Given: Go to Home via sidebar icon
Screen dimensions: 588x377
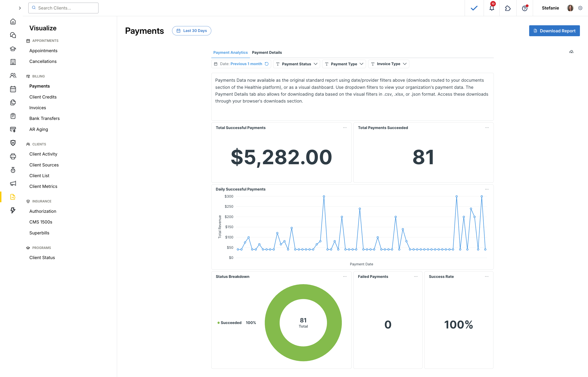Looking at the screenshot, I should (13, 22).
